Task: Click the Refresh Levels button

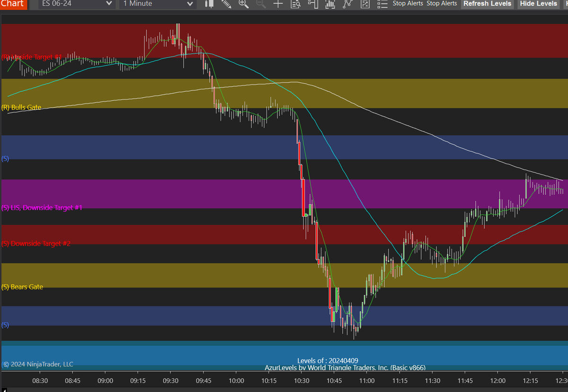Action: [x=488, y=4]
